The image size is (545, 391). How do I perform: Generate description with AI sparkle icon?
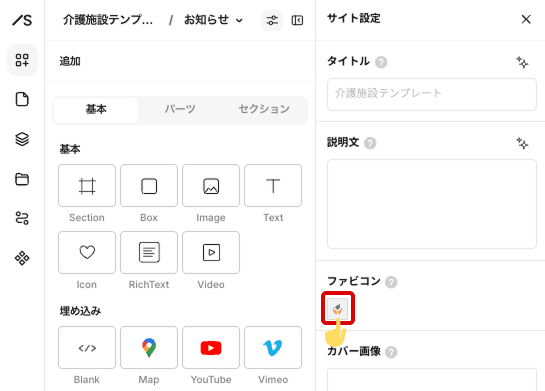[522, 143]
